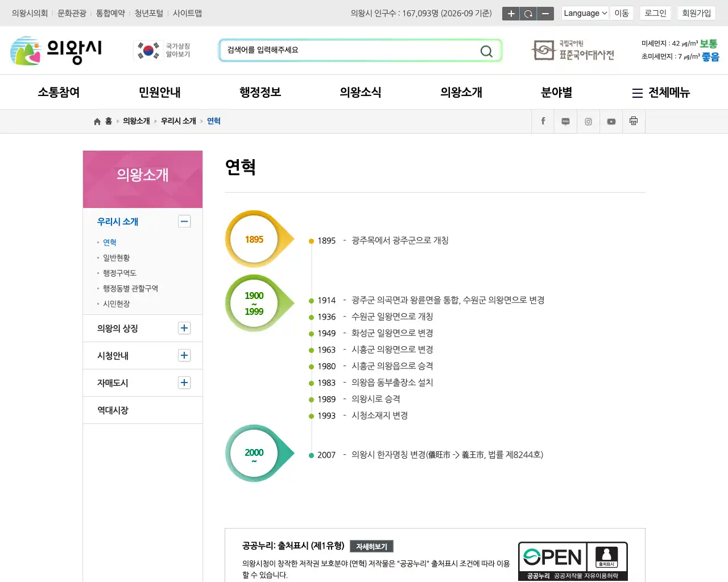Click the zoom out minus button
The image size is (728, 582).
545,13
